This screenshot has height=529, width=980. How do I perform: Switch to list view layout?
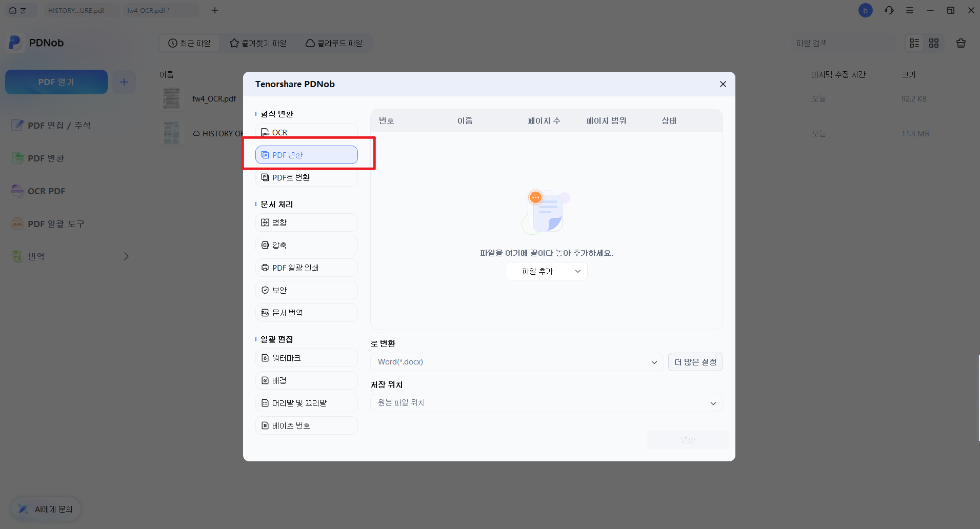914,43
